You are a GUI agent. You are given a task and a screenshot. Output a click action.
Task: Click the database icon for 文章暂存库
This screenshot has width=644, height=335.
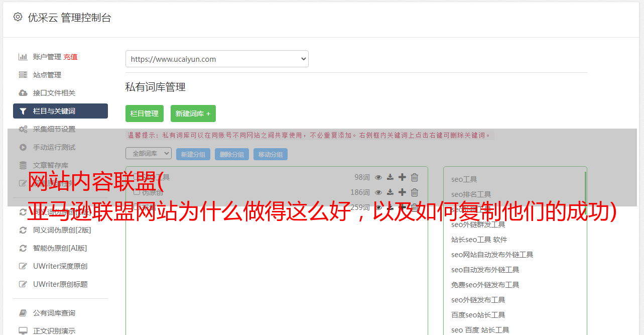[23, 165]
